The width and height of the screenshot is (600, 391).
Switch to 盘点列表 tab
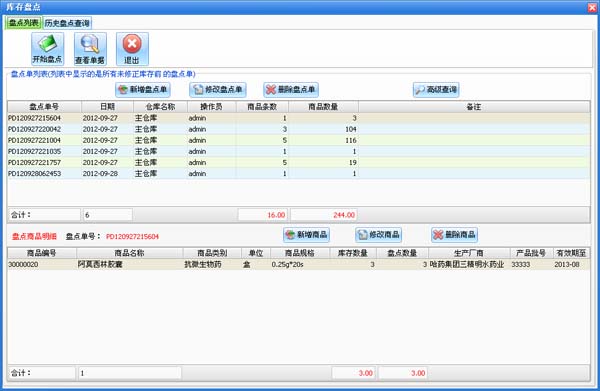[23, 23]
